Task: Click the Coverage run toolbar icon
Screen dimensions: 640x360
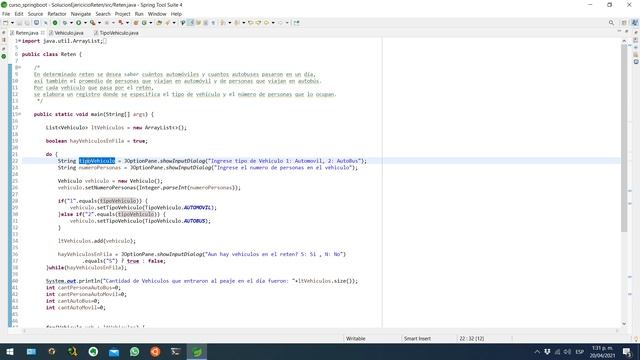Action: pyautogui.click(x=93, y=23)
